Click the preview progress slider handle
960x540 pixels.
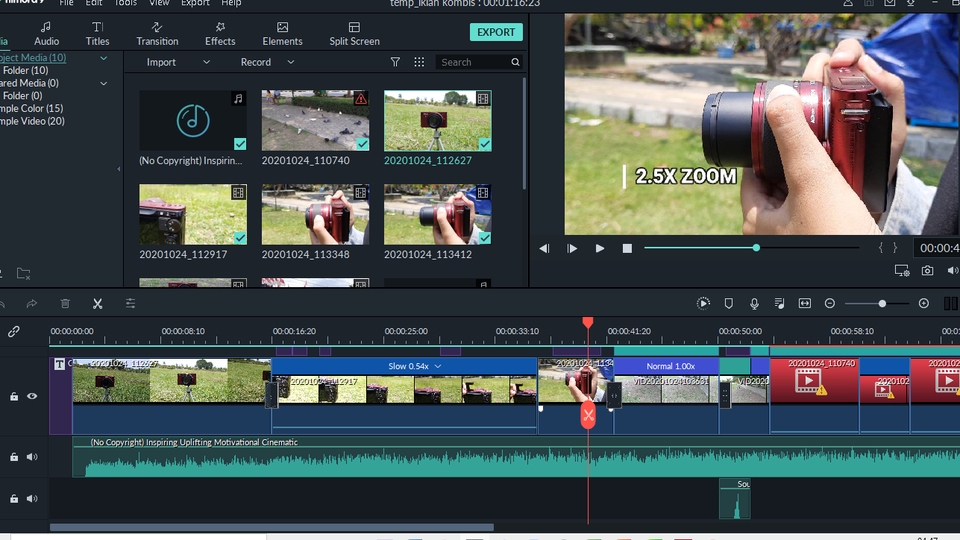click(756, 247)
